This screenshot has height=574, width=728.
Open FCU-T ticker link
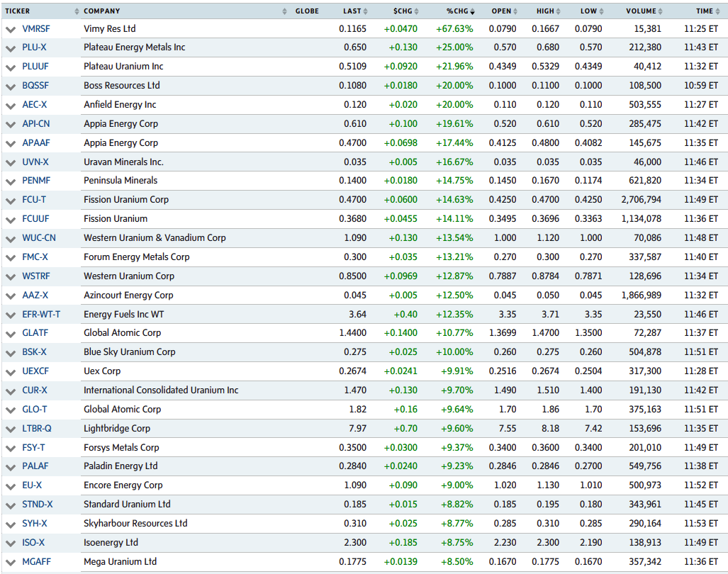point(34,200)
